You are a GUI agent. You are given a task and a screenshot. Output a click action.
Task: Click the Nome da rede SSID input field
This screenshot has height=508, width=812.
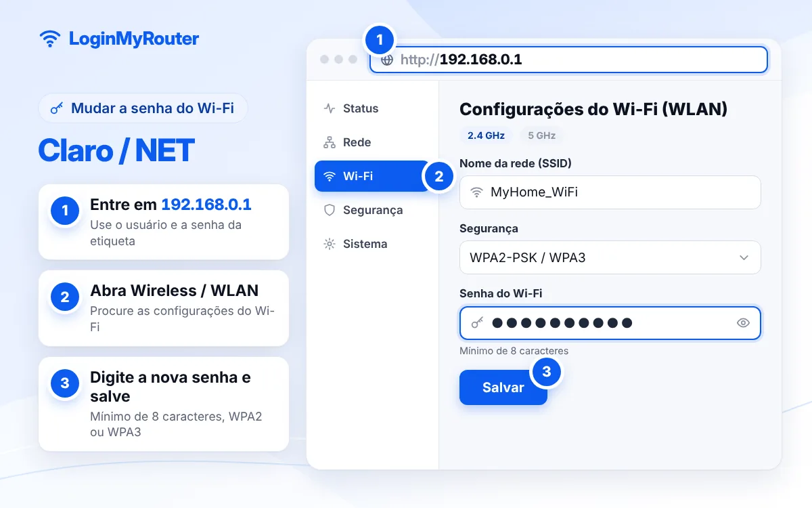coord(610,192)
